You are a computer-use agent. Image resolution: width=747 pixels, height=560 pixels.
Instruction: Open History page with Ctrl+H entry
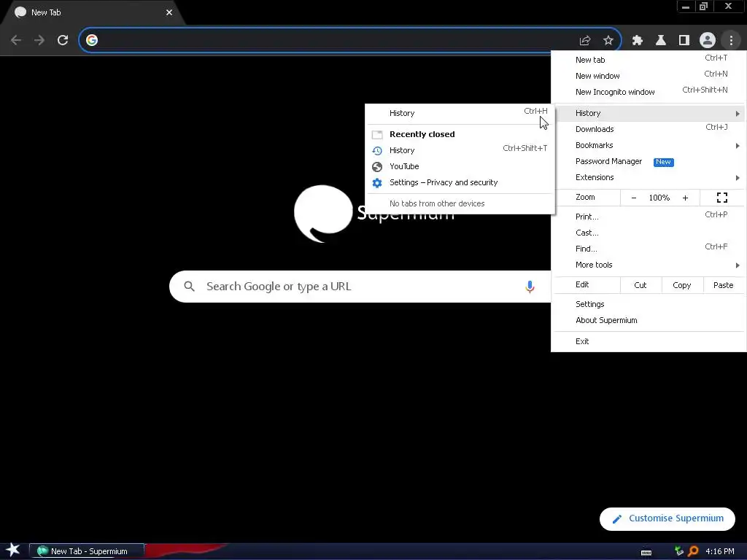pos(460,113)
